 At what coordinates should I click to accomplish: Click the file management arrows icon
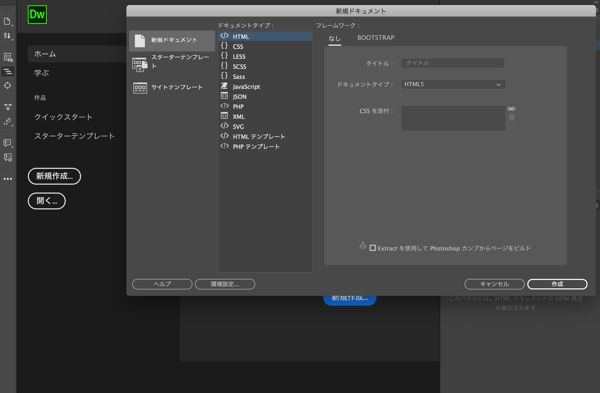7,36
